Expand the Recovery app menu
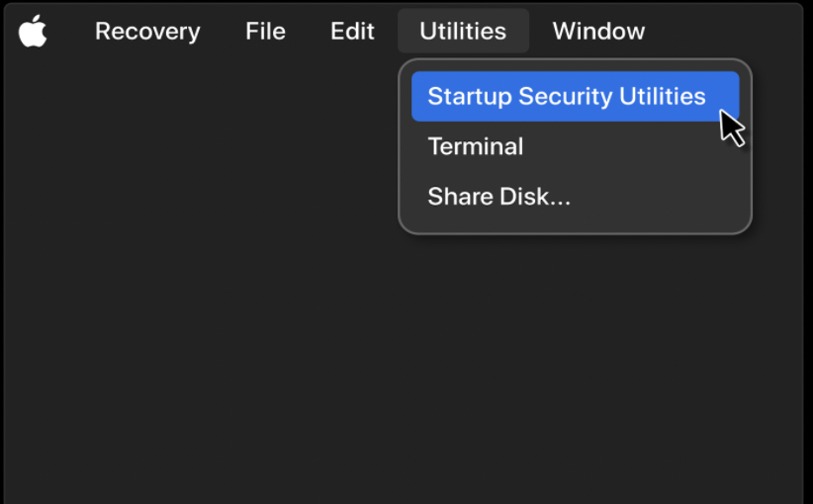Image resolution: width=813 pixels, height=504 pixels. [147, 31]
